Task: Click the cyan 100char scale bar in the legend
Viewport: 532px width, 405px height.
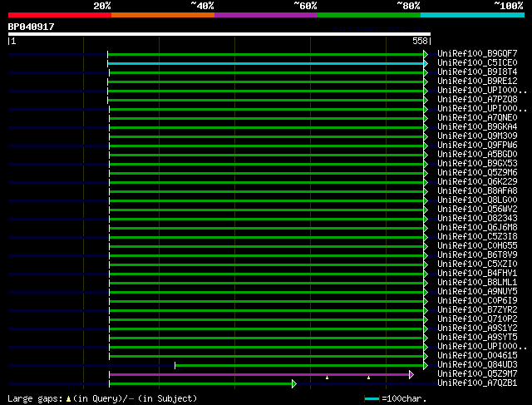Action: (x=372, y=399)
